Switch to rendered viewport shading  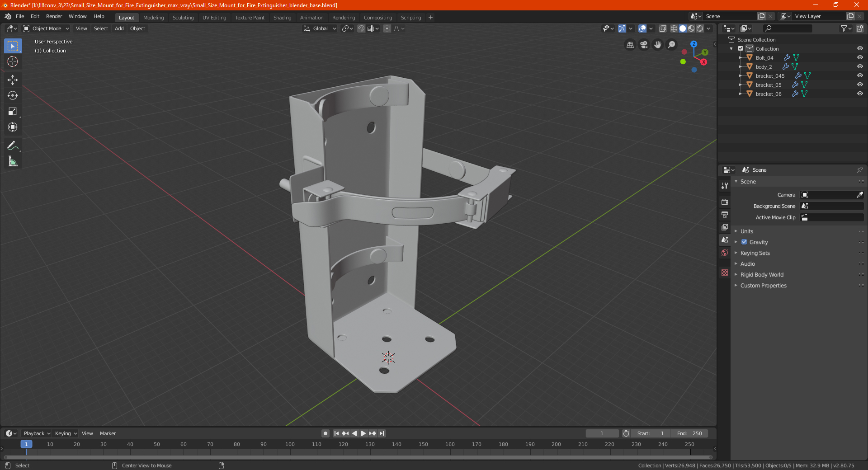[x=700, y=28]
